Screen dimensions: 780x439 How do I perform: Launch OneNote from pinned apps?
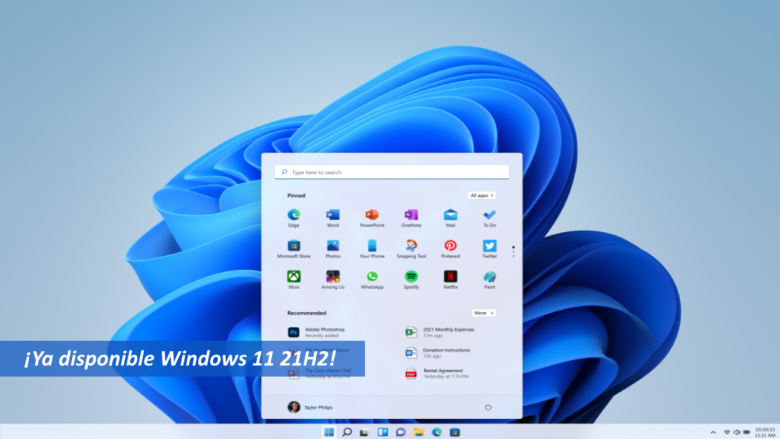pos(411,216)
